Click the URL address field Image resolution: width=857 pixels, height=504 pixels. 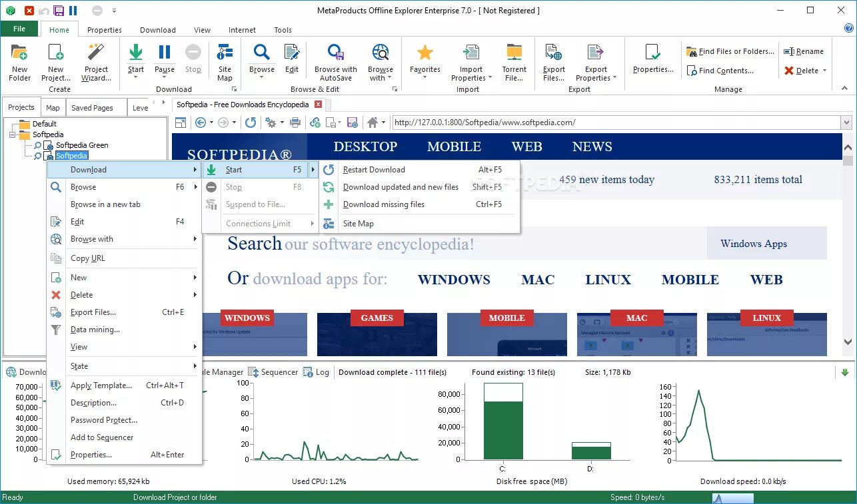615,123
